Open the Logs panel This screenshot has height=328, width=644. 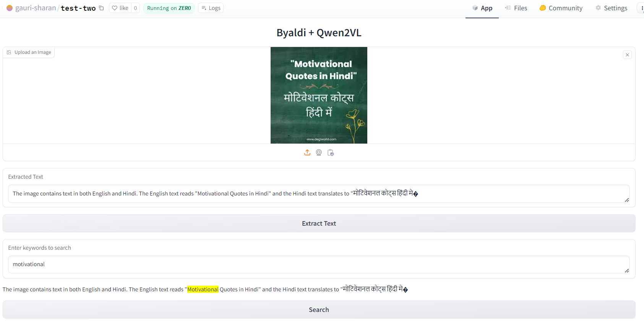point(211,8)
